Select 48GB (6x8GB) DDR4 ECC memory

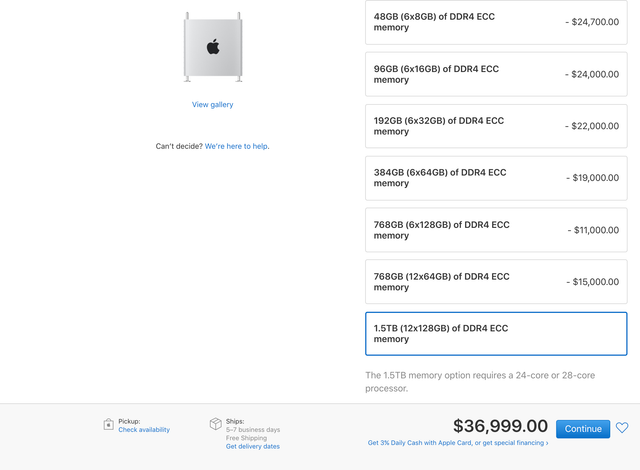point(496,22)
